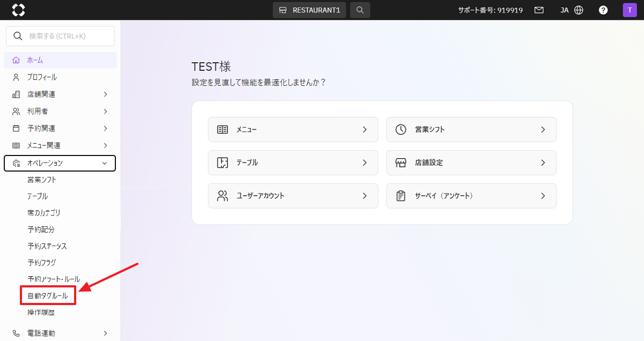
Task: Click the clipboard icon on サーベイ card
Action: pos(401,196)
